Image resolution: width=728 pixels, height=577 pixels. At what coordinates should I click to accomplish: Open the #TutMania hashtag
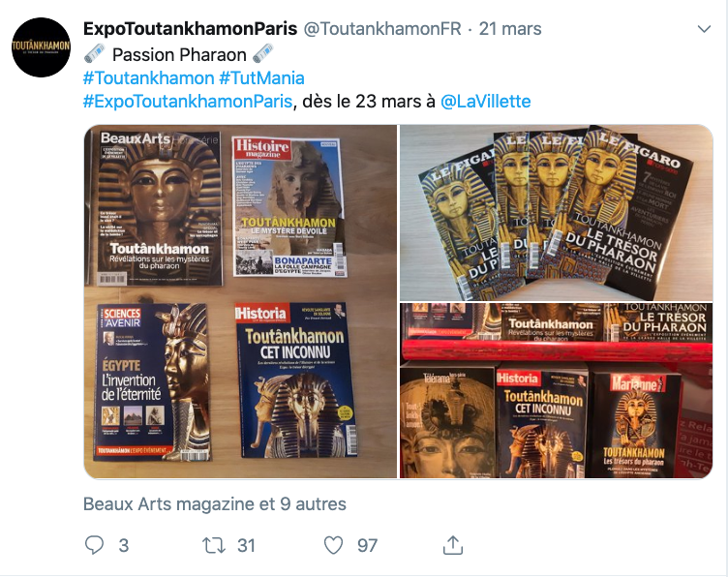tap(261, 78)
